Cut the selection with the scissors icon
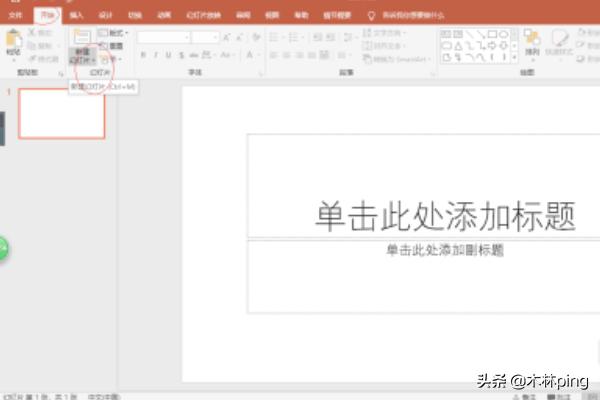 (31, 33)
